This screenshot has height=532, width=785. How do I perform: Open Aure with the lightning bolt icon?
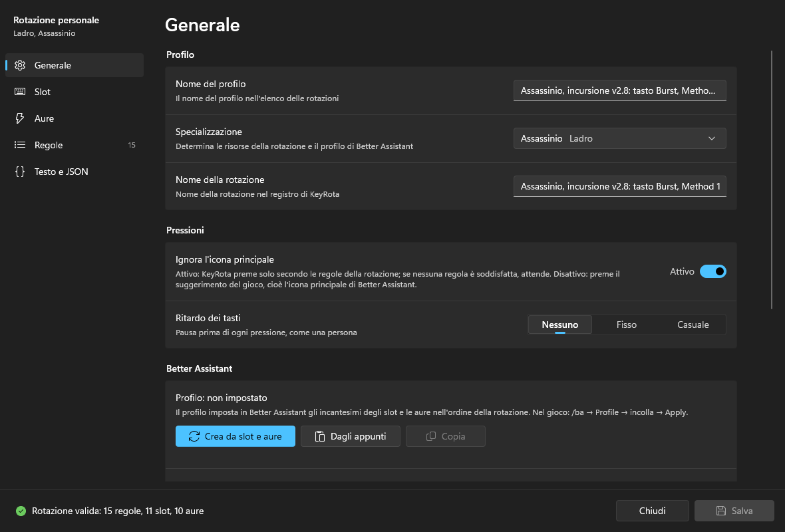click(x=20, y=118)
